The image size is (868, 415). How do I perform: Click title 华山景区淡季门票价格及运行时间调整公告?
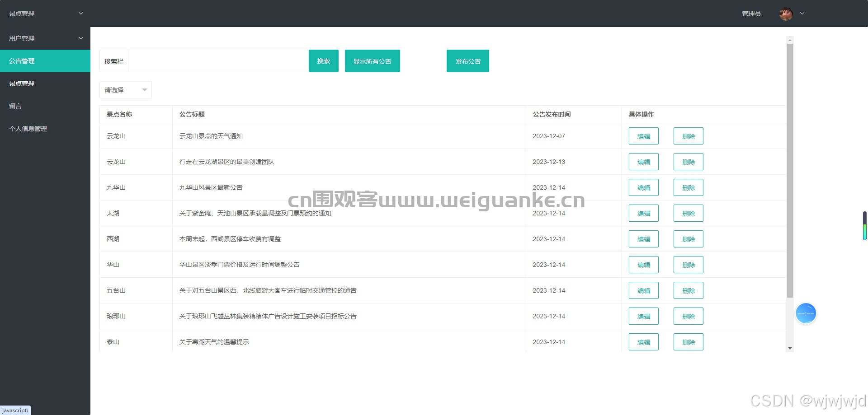pyautogui.click(x=240, y=265)
